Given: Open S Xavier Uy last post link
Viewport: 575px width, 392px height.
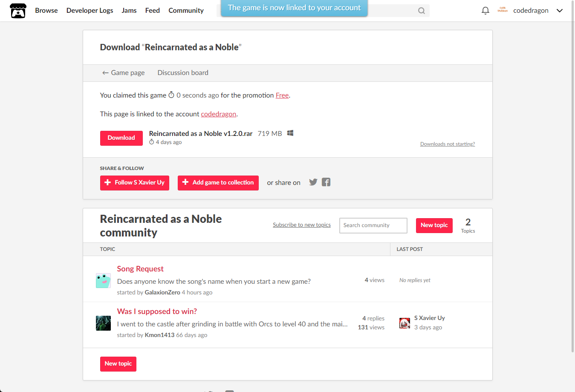Looking at the screenshot, I should [x=430, y=318].
